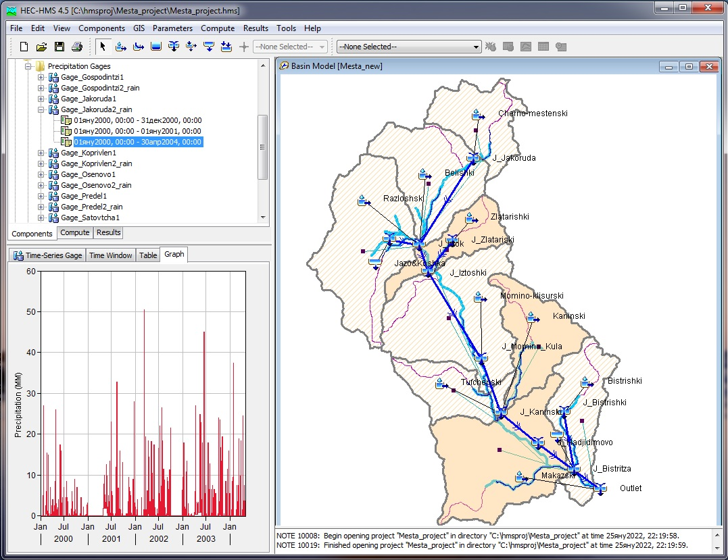Pick the Reach Creation tool
This screenshot has height=560, width=728.
(x=139, y=47)
